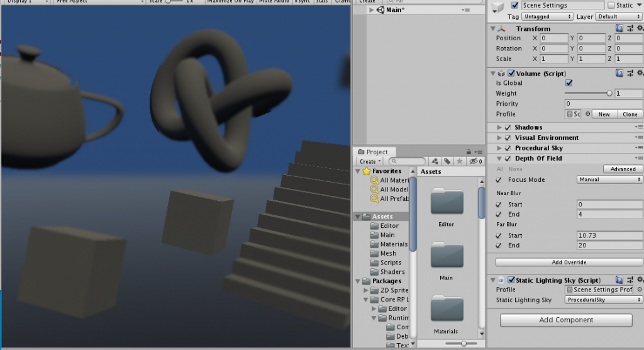Collapse the Transform component foldout
Image resolution: width=644 pixels, height=350 pixels.
[x=493, y=28]
